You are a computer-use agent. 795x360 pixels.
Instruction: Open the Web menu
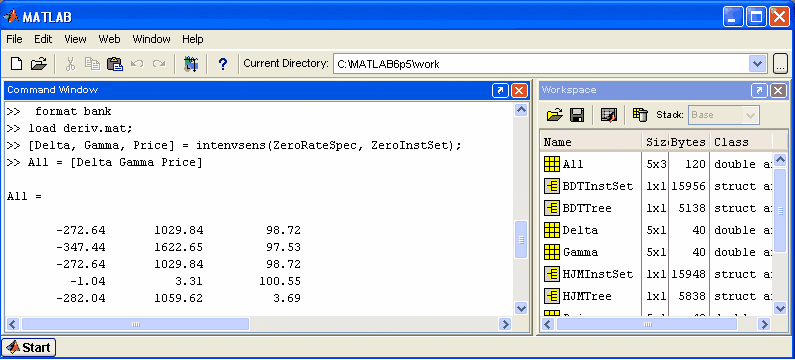coord(109,39)
